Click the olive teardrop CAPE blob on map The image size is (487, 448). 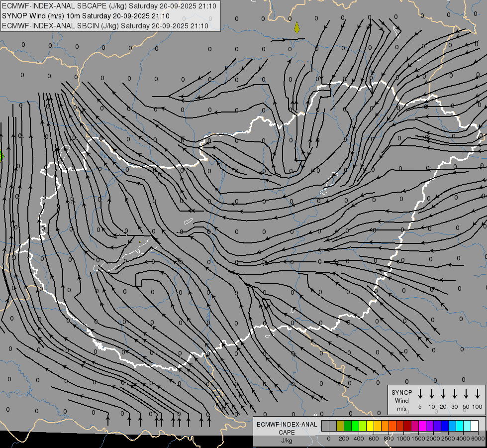point(296,27)
